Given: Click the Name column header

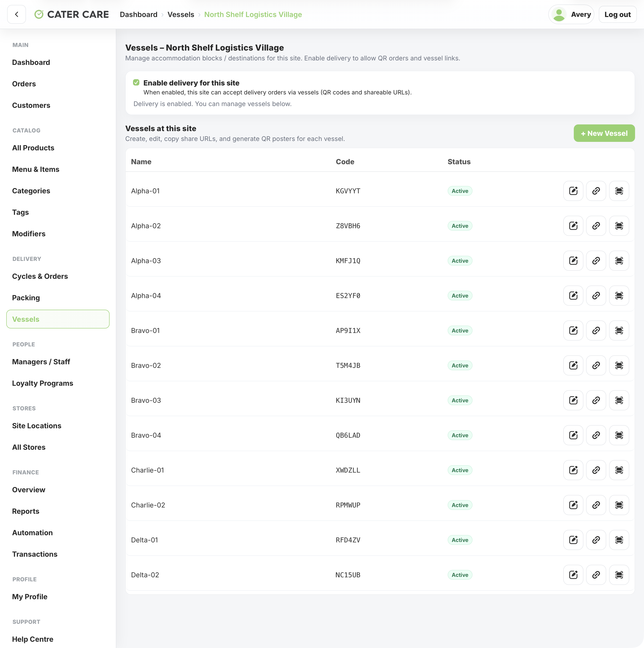Looking at the screenshot, I should click(x=141, y=162).
